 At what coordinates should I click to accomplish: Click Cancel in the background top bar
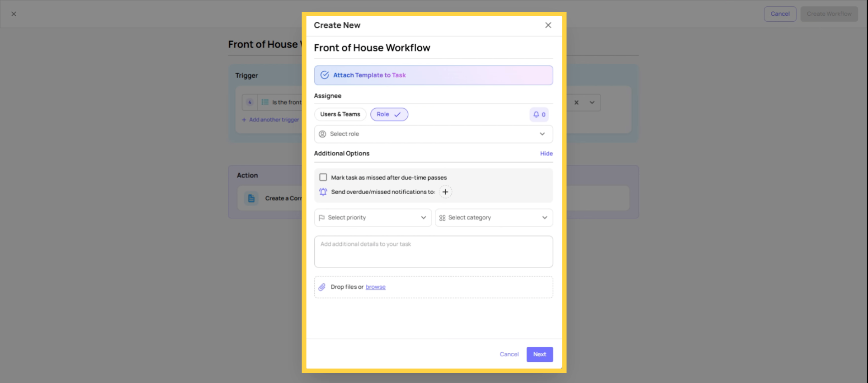pos(780,14)
